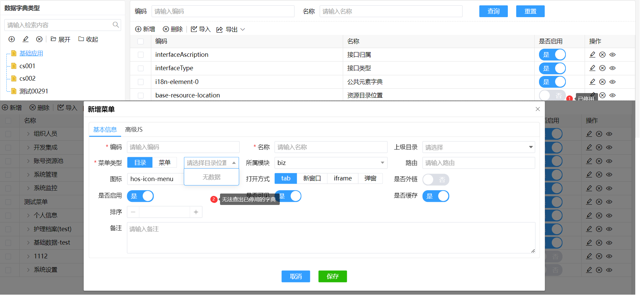644x296 pixels.
Task: Select all rows in dictionary table header
Action: pyautogui.click(x=141, y=41)
